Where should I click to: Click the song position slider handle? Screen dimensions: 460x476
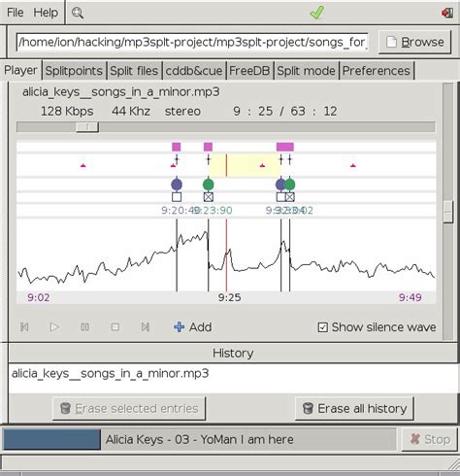point(87,127)
